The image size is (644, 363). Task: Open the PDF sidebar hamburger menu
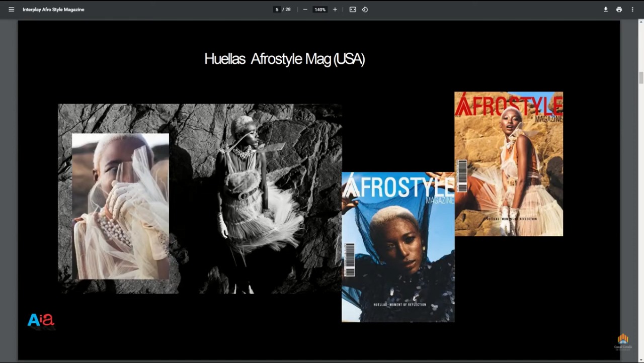tap(11, 10)
